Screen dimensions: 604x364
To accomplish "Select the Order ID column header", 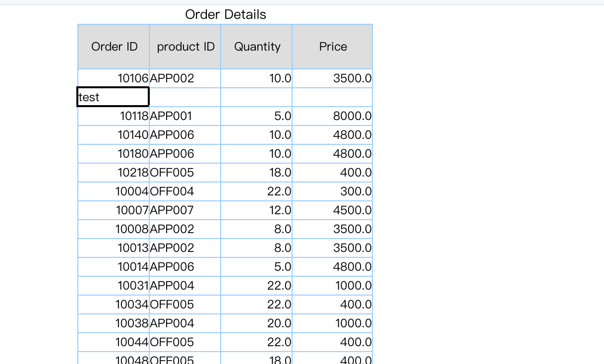I will [114, 47].
